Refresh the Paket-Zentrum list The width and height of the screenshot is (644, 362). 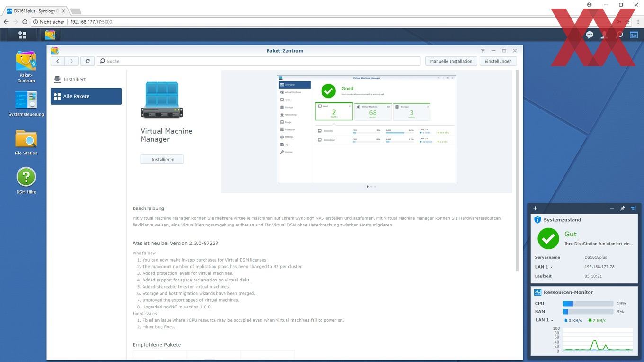(88, 61)
